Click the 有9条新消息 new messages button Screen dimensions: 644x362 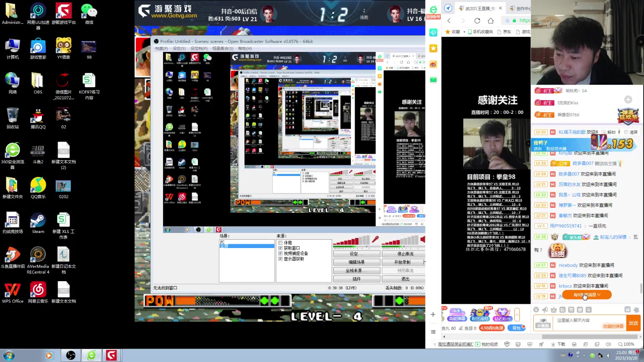(587, 295)
